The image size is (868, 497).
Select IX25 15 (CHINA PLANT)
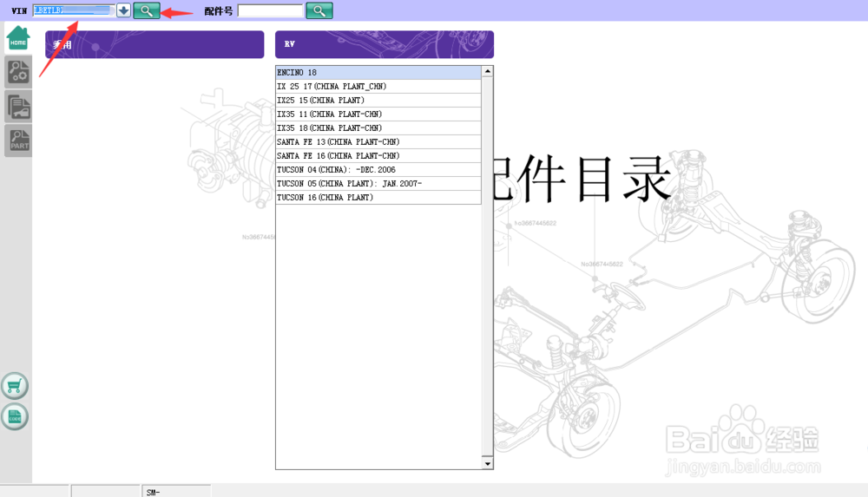(x=378, y=100)
